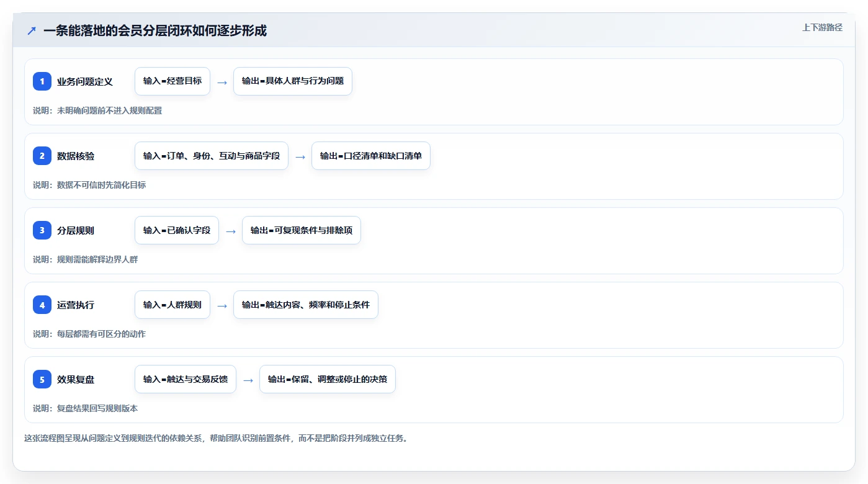Click the 输入=已确认字段 box
The width and height of the screenshot is (868, 484).
pyautogui.click(x=177, y=230)
